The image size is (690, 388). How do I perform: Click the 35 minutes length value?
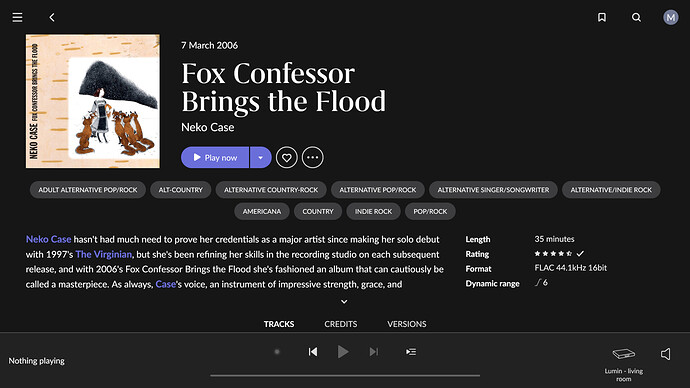coord(554,239)
